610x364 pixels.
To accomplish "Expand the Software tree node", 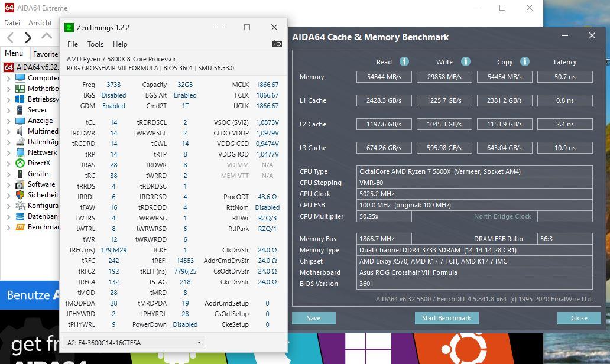I will click(8, 185).
